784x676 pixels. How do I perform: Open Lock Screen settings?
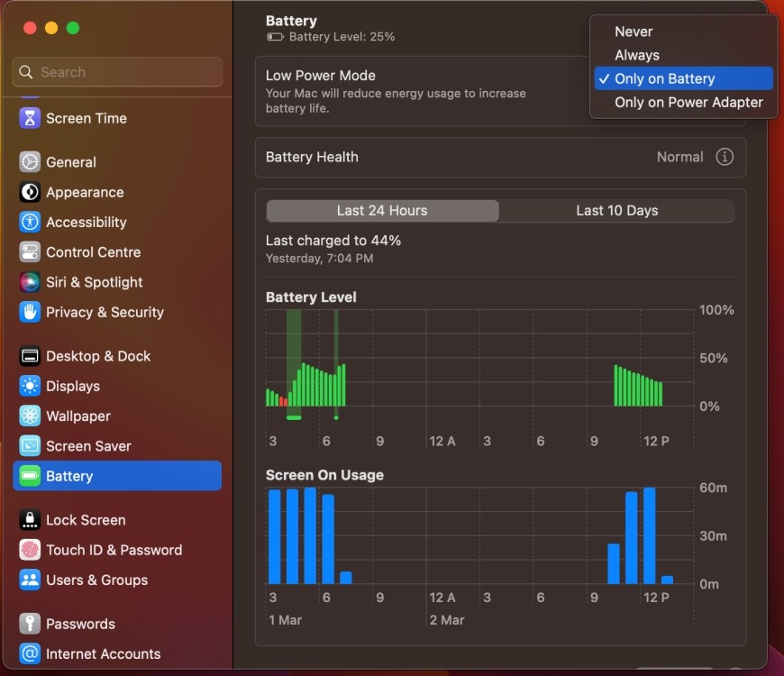tap(117, 520)
